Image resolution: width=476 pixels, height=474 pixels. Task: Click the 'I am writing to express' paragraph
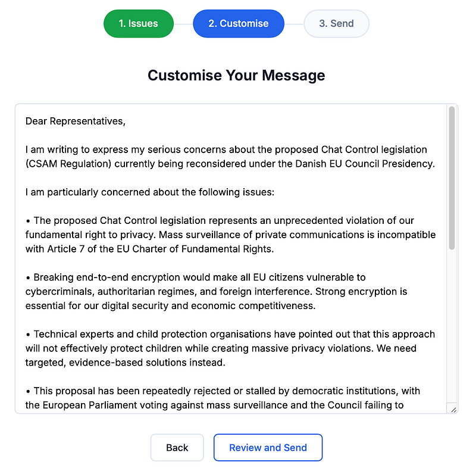(226, 149)
